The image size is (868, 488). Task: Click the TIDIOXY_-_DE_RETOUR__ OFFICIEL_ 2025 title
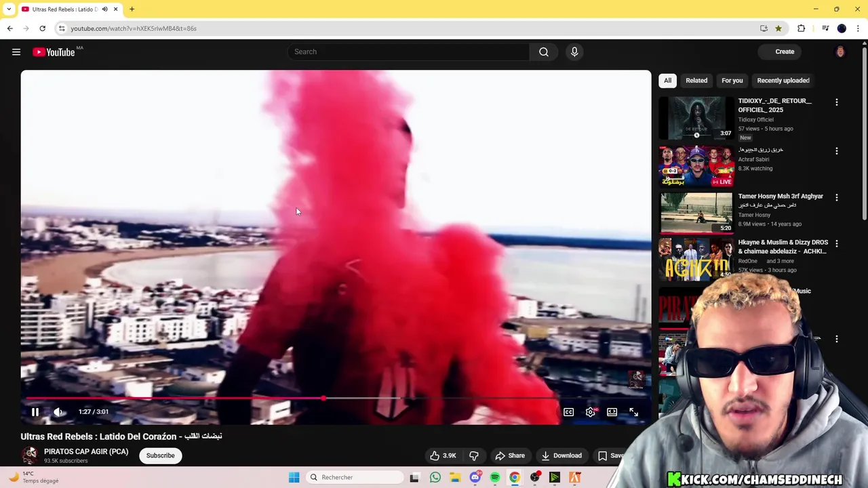pos(775,105)
